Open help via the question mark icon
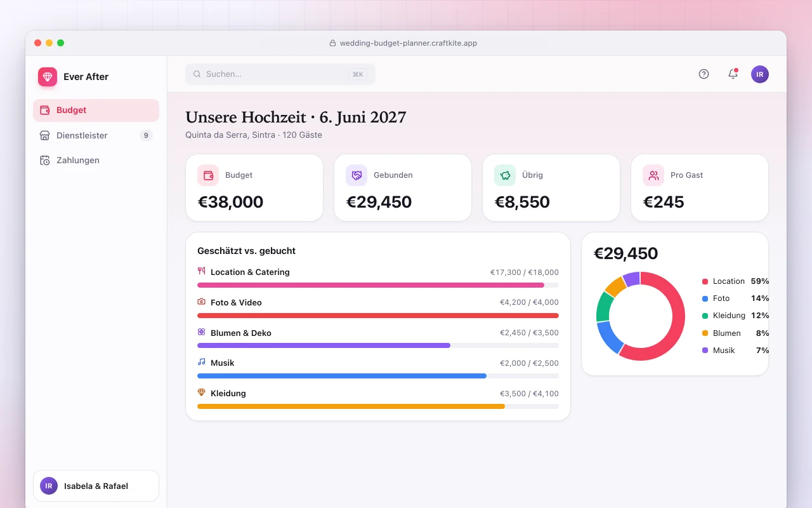 704,74
